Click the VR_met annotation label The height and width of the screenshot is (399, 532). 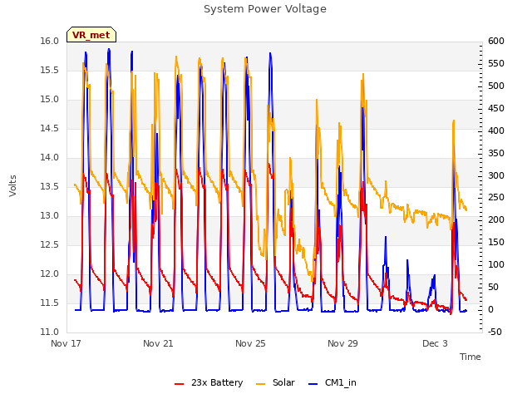91,35
